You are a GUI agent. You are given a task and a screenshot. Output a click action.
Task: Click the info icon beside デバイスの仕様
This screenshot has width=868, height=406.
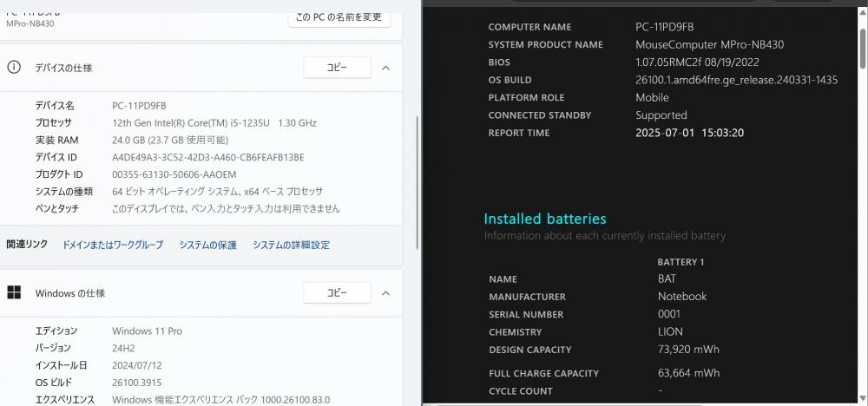tap(14, 68)
